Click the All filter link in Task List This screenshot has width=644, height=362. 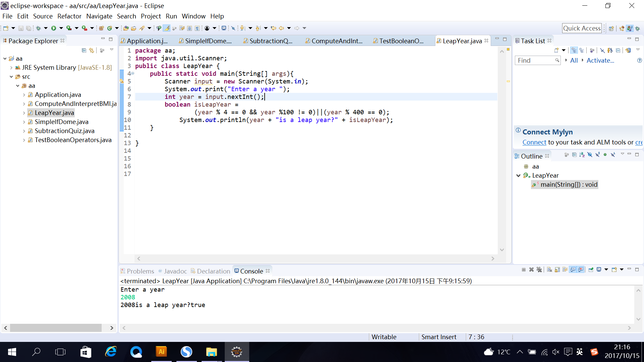[574, 60]
